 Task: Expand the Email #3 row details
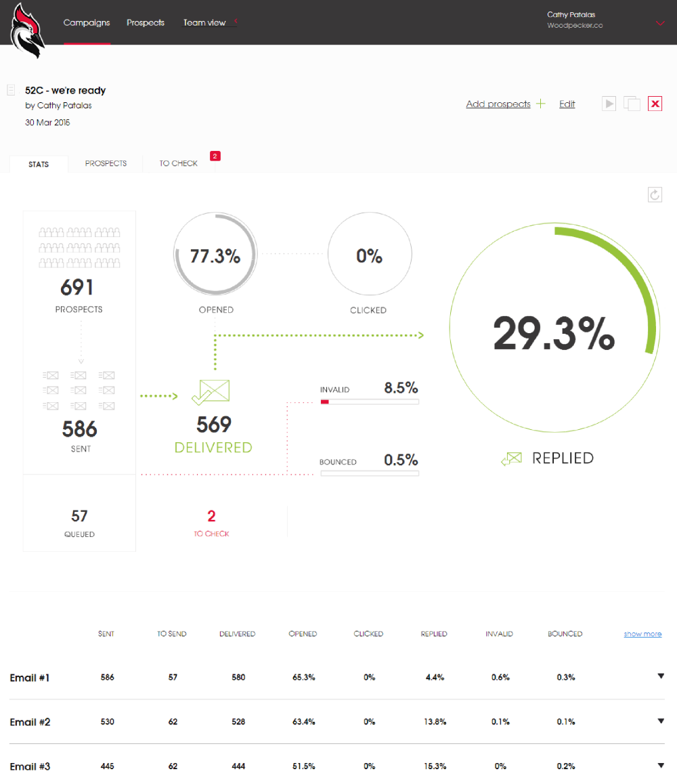pos(661,766)
